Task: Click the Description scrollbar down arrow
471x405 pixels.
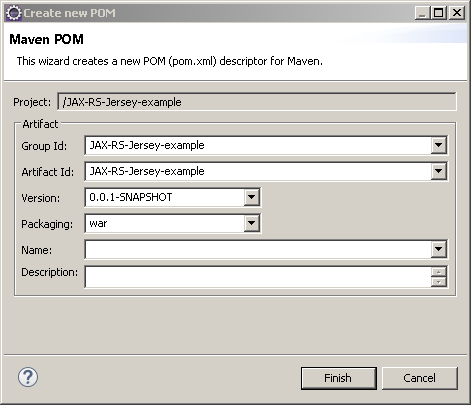Action: coord(439,282)
